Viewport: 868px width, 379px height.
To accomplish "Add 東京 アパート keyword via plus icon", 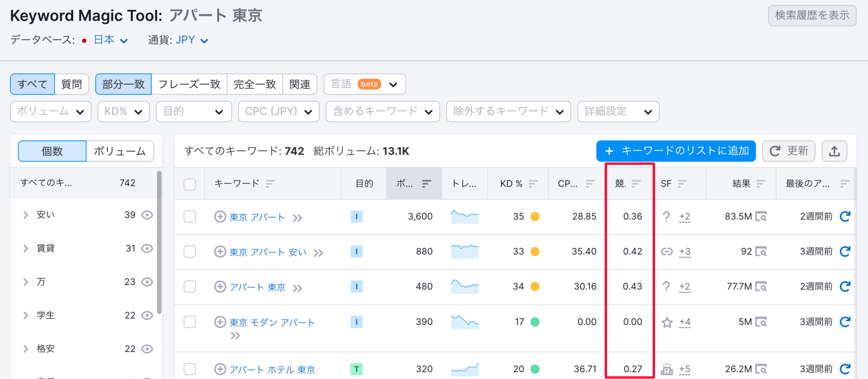I will [x=220, y=216].
